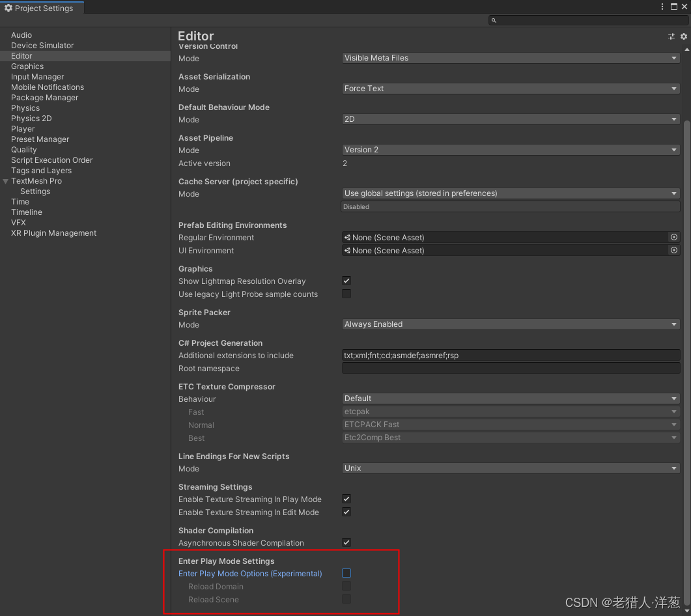The height and width of the screenshot is (616, 691).
Task: Select Tags and Layers category
Action: click(42, 171)
